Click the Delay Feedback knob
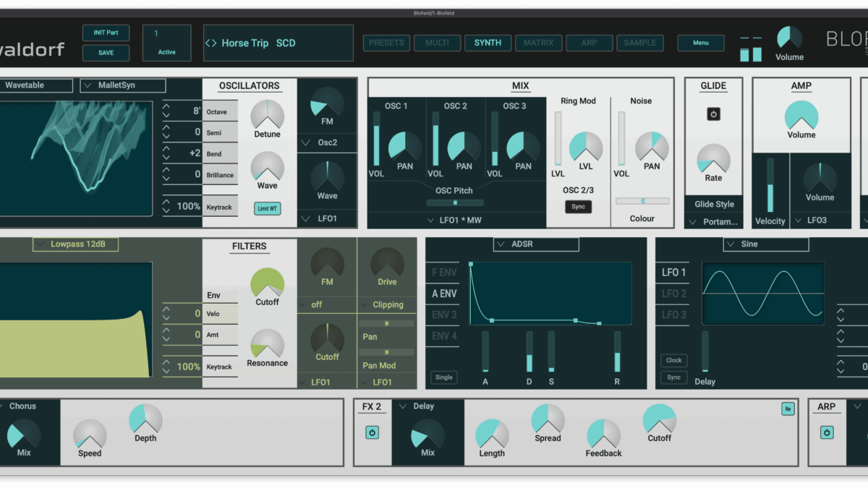The height and width of the screenshot is (488, 868). [603, 434]
